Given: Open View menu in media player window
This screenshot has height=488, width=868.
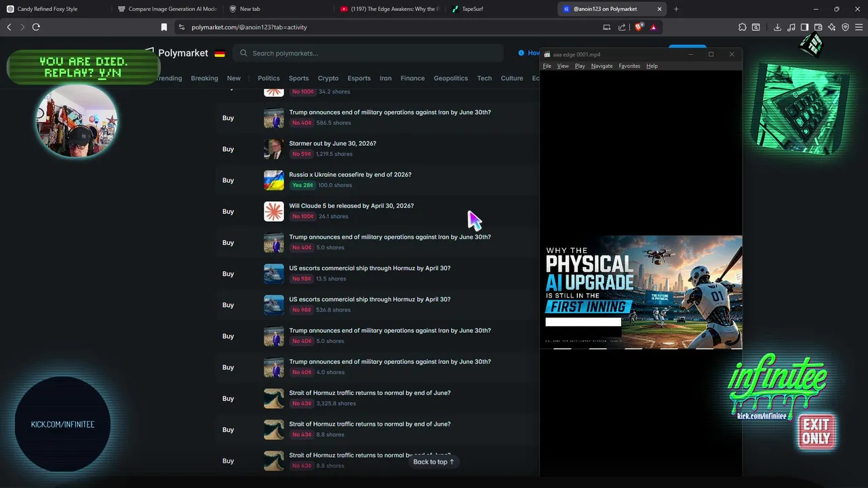Looking at the screenshot, I should click(x=563, y=66).
